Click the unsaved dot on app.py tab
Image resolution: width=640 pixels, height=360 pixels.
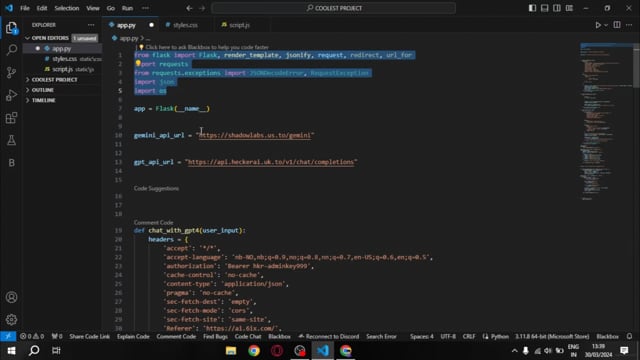151,25
